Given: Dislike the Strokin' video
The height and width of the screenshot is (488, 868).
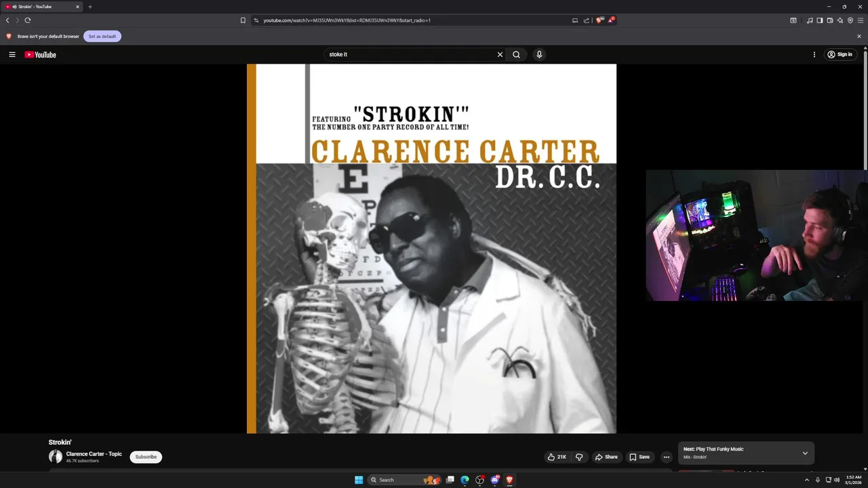Looking at the screenshot, I should pos(579,457).
